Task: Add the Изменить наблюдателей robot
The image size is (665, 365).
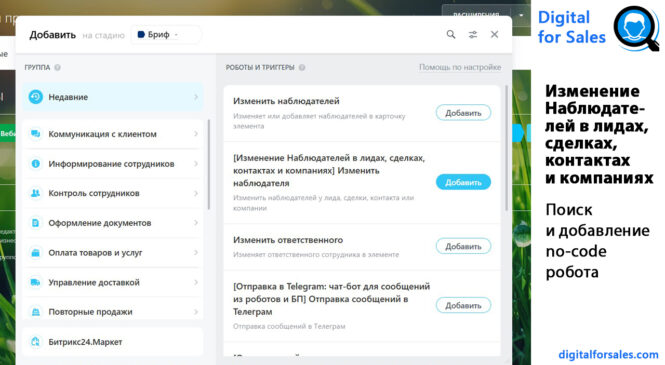Action: click(x=463, y=113)
